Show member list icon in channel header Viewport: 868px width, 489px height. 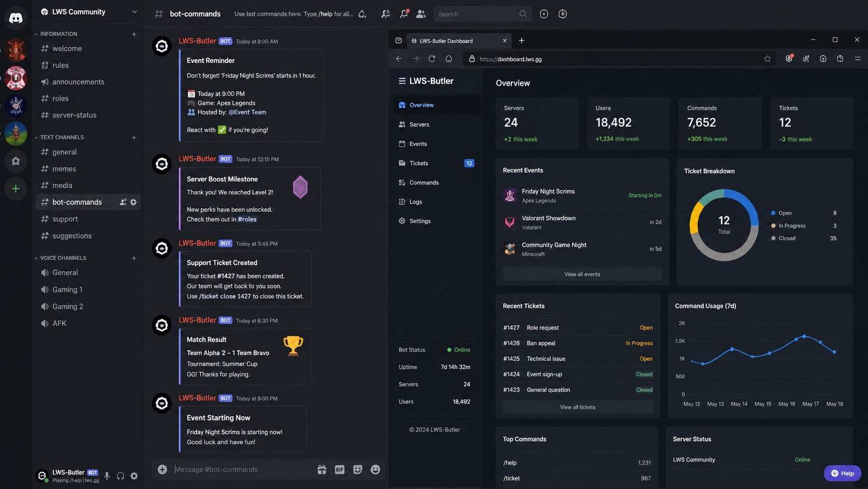[x=421, y=14]
